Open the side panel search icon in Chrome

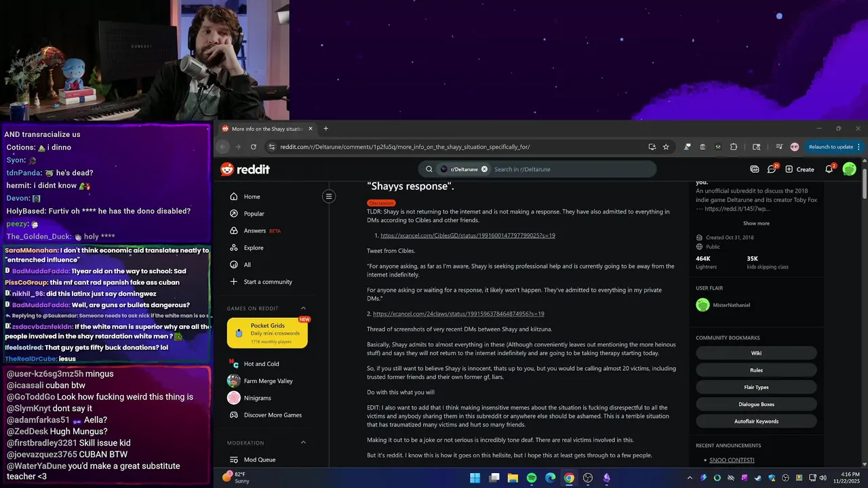[x=756, y=147]
